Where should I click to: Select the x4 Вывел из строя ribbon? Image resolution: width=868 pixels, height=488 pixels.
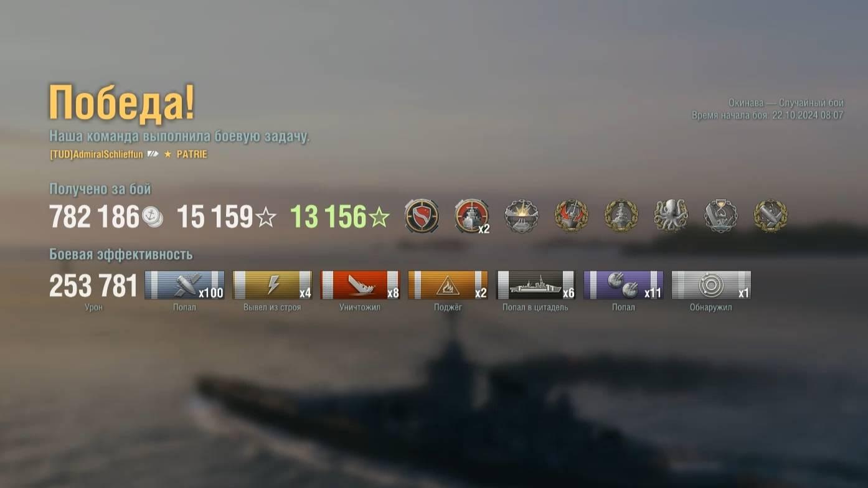coord(272,285)
